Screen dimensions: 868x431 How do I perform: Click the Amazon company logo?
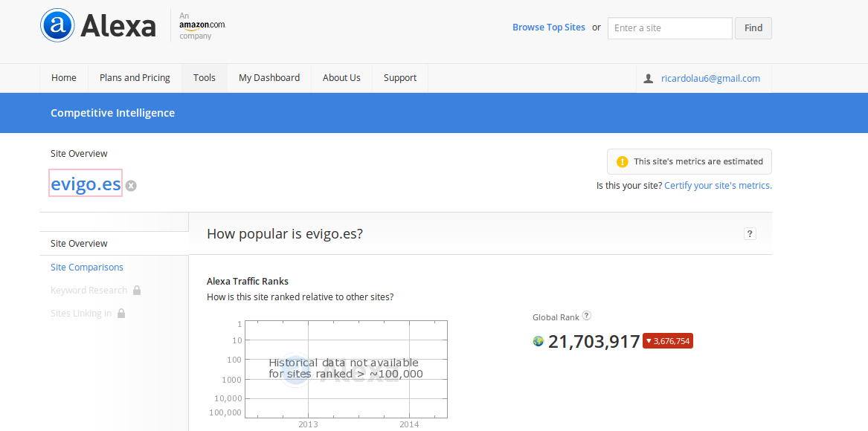click(202, 26)
